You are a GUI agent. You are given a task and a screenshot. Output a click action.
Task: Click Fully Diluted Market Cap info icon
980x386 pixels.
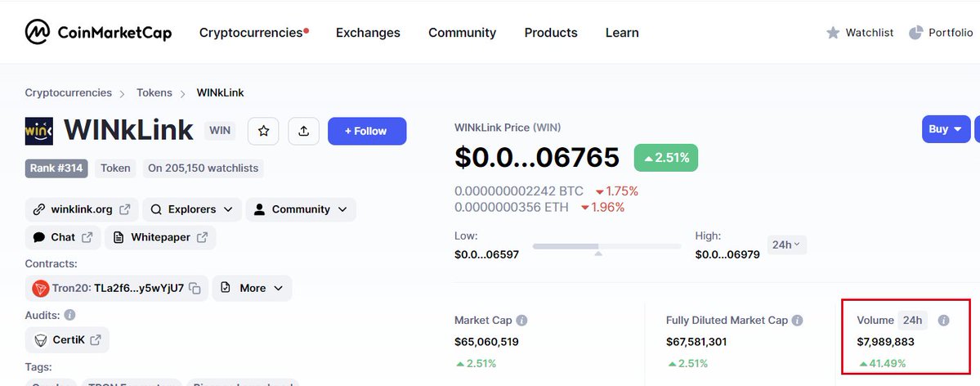pyautogui.click(x=797, y=321)
